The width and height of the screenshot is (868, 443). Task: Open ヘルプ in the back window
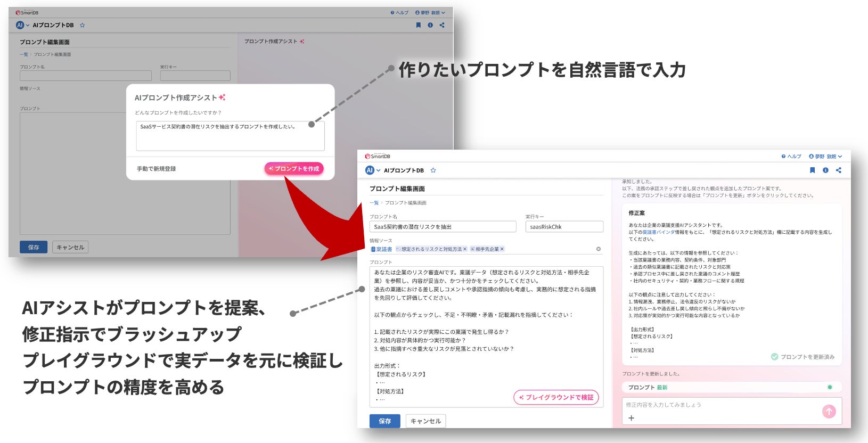click(399, 12)
